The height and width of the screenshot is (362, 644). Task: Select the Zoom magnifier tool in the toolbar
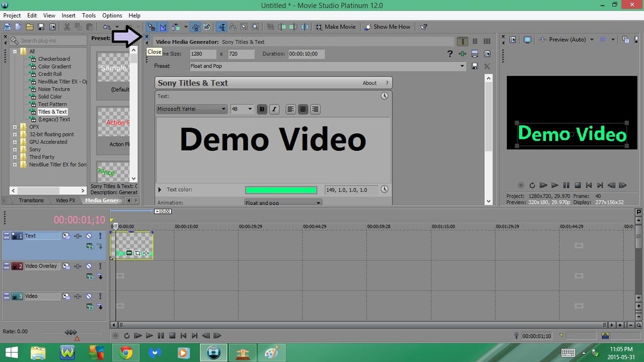[x=255, y=27]
